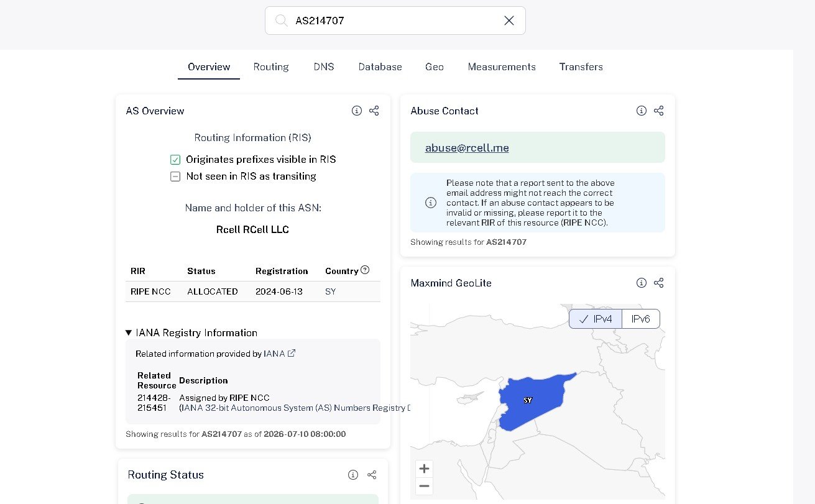This screenshot has width=815, height=504.
Task: Zoom out on the GeoLite map
Action: coord(425,486)
